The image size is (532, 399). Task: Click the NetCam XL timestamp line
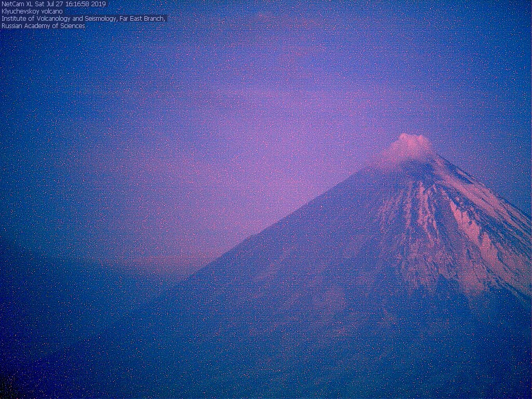(x=54, y=4)
